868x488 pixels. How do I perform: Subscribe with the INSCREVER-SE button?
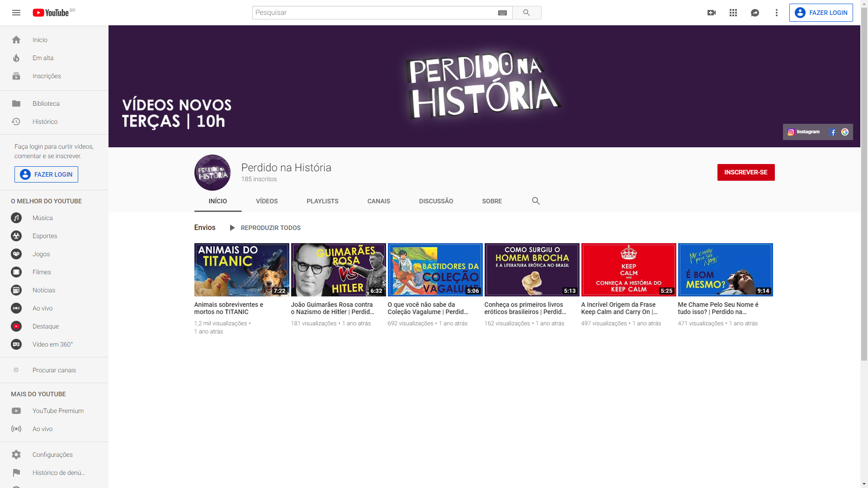pyautogui.click(x=746, y=172)
